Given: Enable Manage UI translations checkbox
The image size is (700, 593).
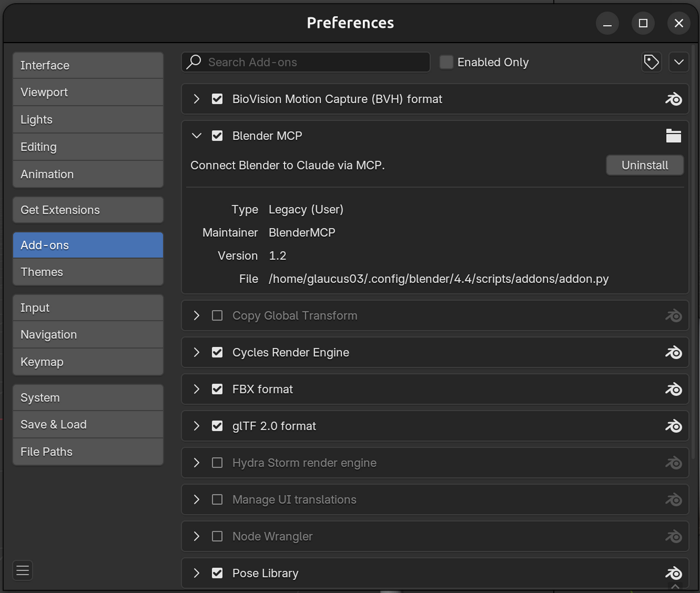Looking at the screenshot, I should pos(217,499).
